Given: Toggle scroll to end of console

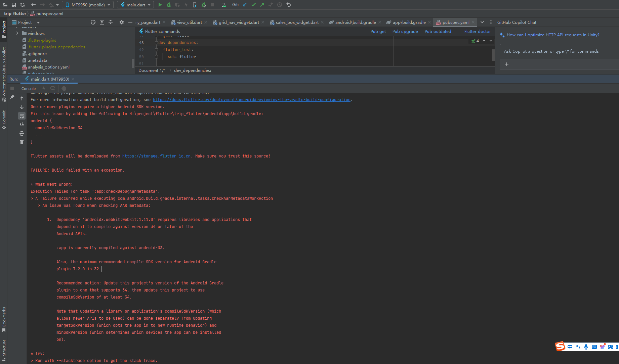Looking at the screenshot, I should coord(22,125).
